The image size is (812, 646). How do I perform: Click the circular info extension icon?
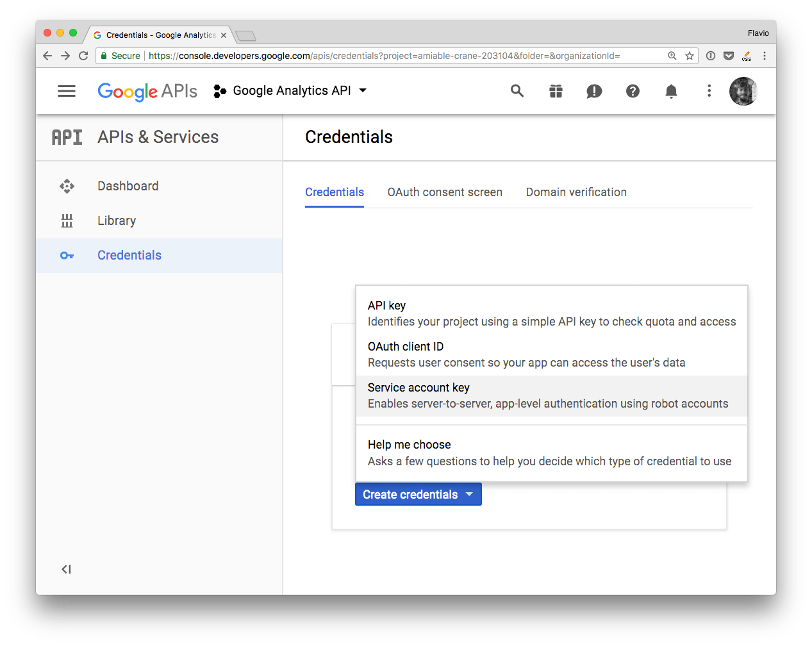[x=711, y=56]
